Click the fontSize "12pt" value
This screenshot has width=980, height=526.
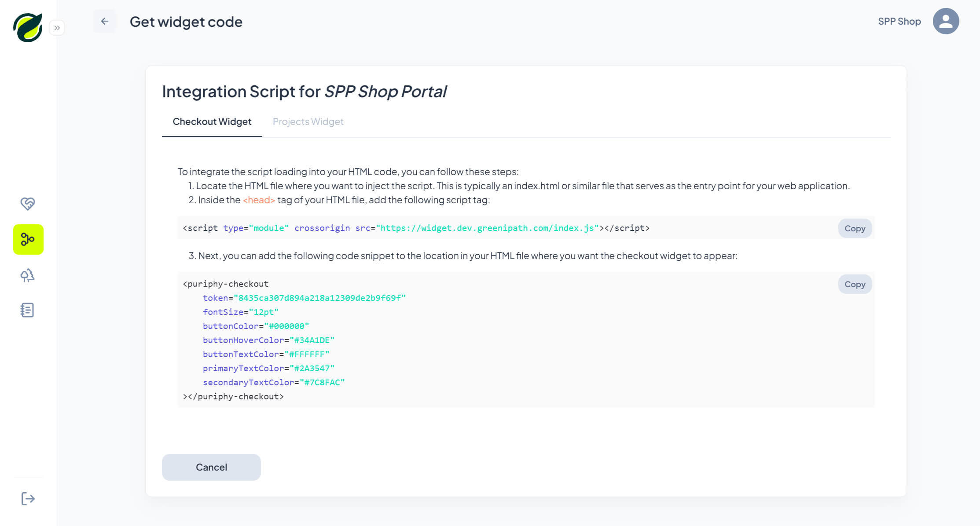click(x=264, y=312)
